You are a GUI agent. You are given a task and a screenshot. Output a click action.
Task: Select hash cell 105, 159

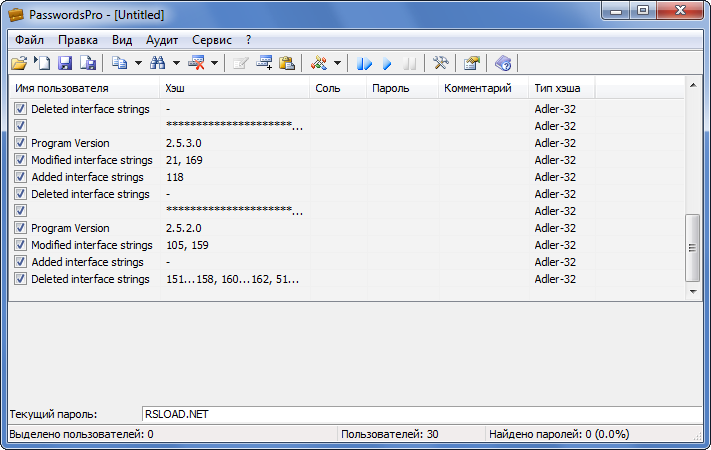point(187,245)
